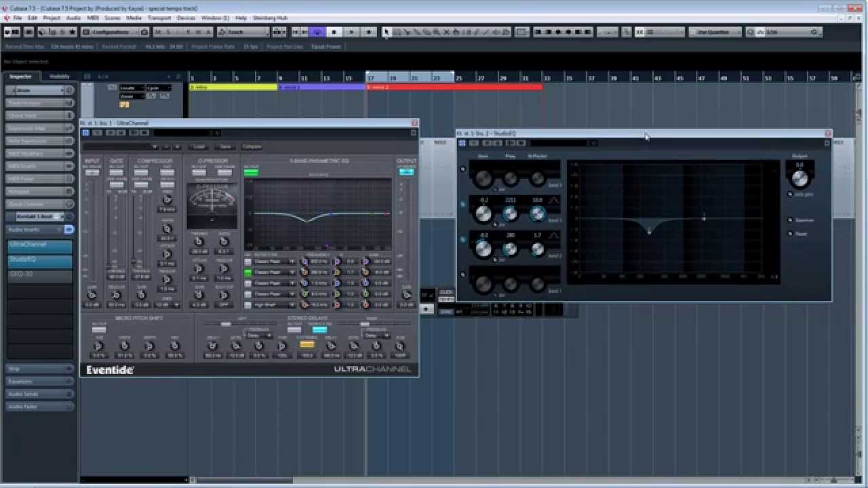Pick the Split scissors tool
The image size is (868, 488).
[x=407, y=32]
